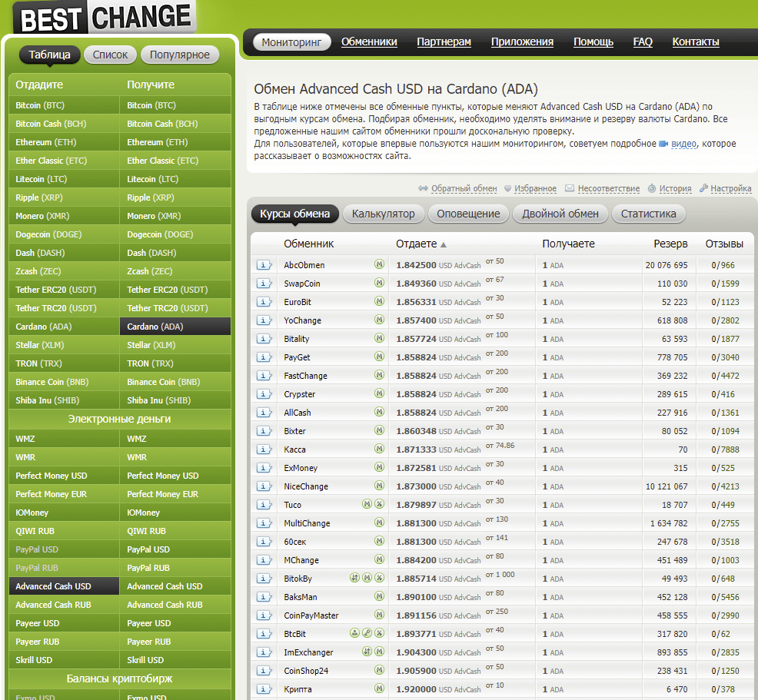The height and width of the screenshot is (700, 758).
Task: Click the key badge in BtcBit row
Action: [367, 634]
